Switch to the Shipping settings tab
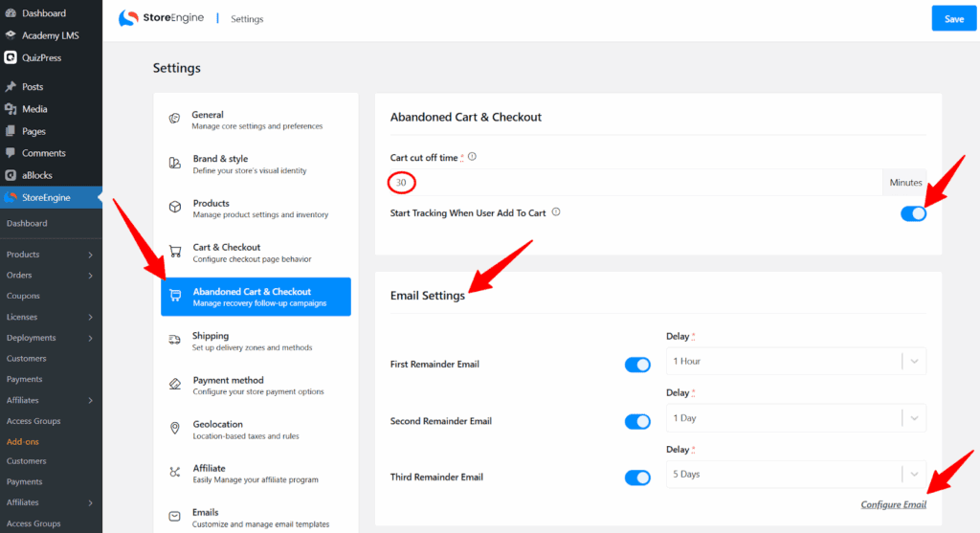The image size is (980, 533). click(x=256, y=342)
